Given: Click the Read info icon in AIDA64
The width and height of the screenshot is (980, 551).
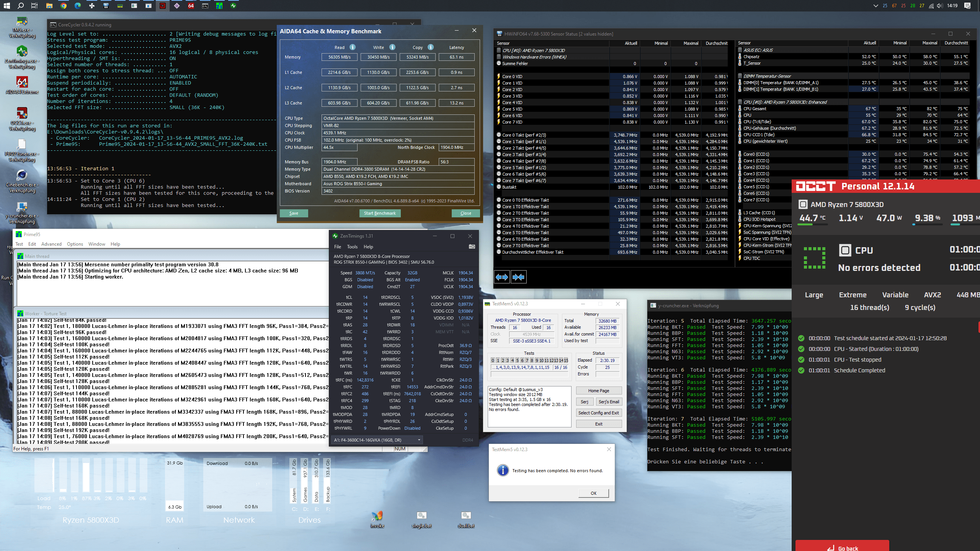Looking at the screenshot, I should coord(352,47).
